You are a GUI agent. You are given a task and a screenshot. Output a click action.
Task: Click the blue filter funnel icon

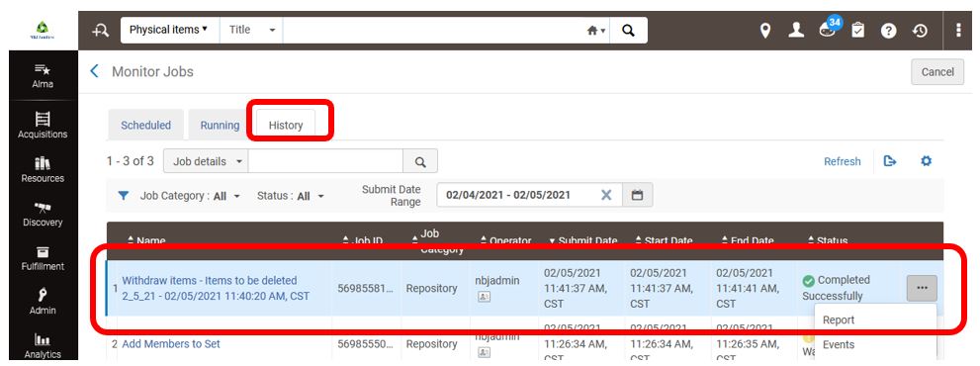124,196
